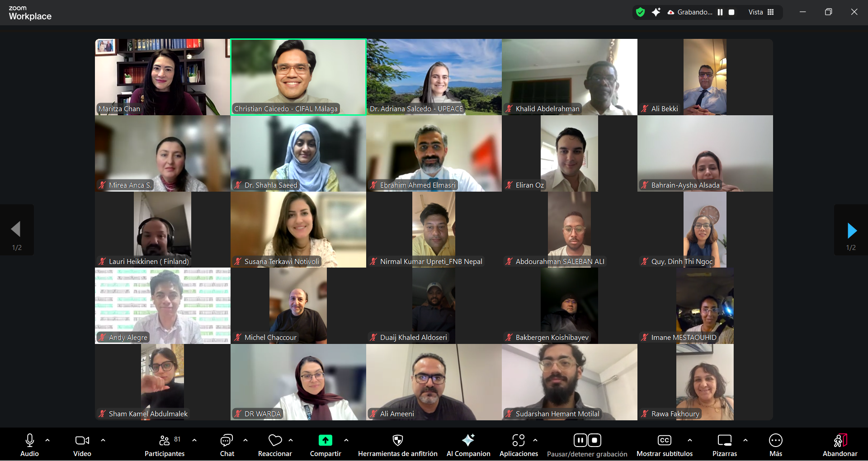This screenshot has height=461, width=868.
Task: Open the Vista layout menu
Action: (761, 12)
